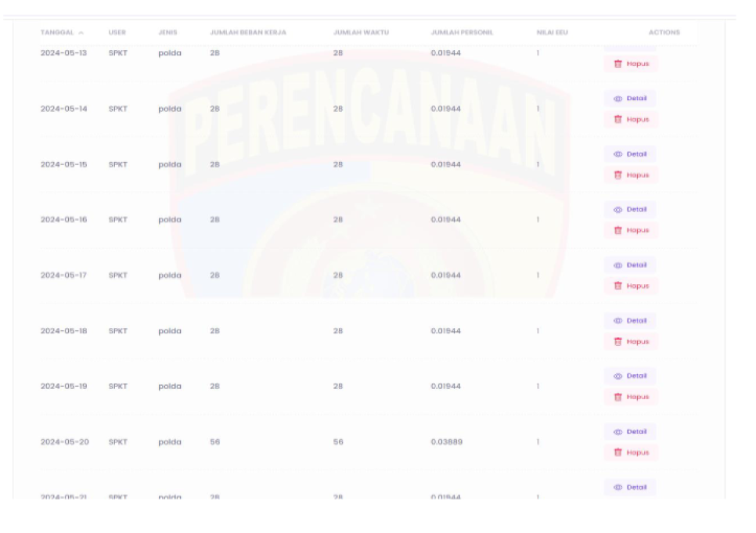Sort table by JUMLAH WAKTU header
Screen dimensions: 756x533
click(361, 32)
